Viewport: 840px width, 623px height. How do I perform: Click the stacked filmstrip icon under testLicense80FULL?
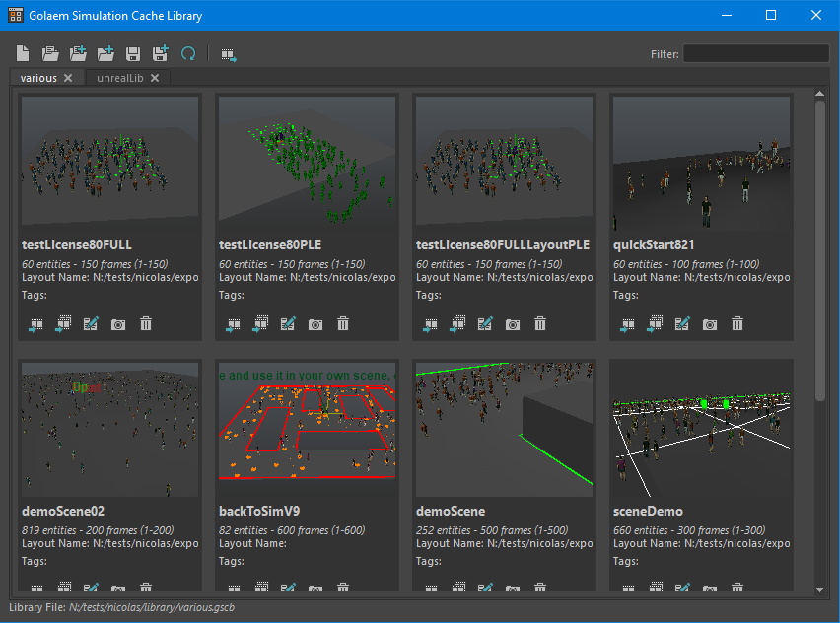pos(63,323)
